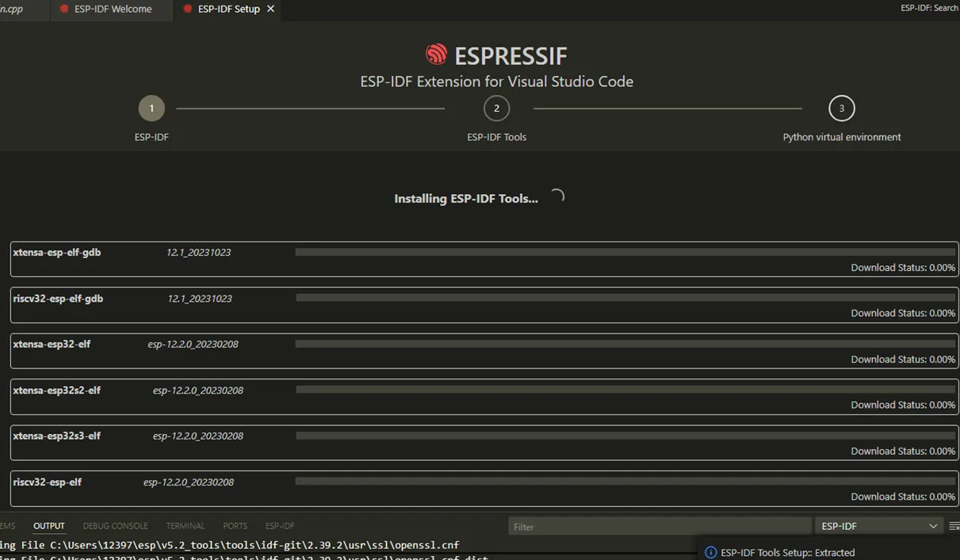Viewport: 960px width, 560px height.
Task: Click the Python virtual environment step label
Action: tap(842, 137)
